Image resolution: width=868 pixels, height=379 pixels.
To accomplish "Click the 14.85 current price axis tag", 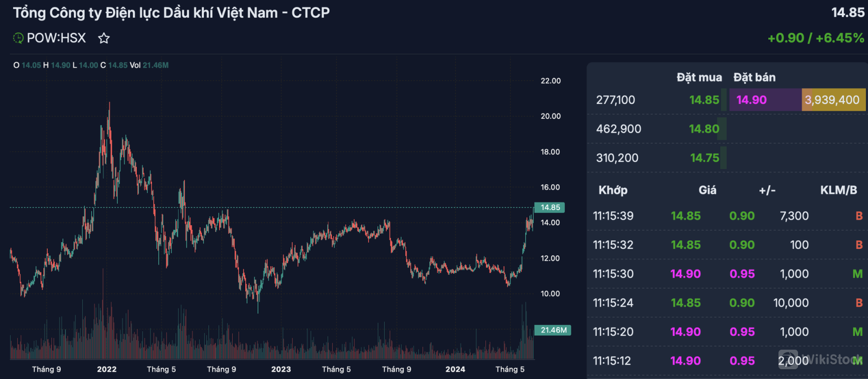I will [x=550, y=207].
